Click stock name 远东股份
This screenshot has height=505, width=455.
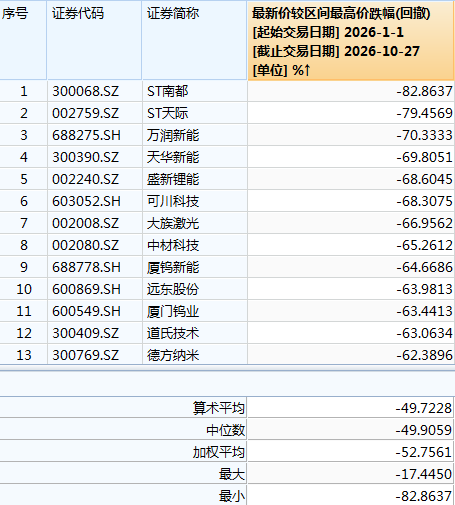click(x=173, y=289)
